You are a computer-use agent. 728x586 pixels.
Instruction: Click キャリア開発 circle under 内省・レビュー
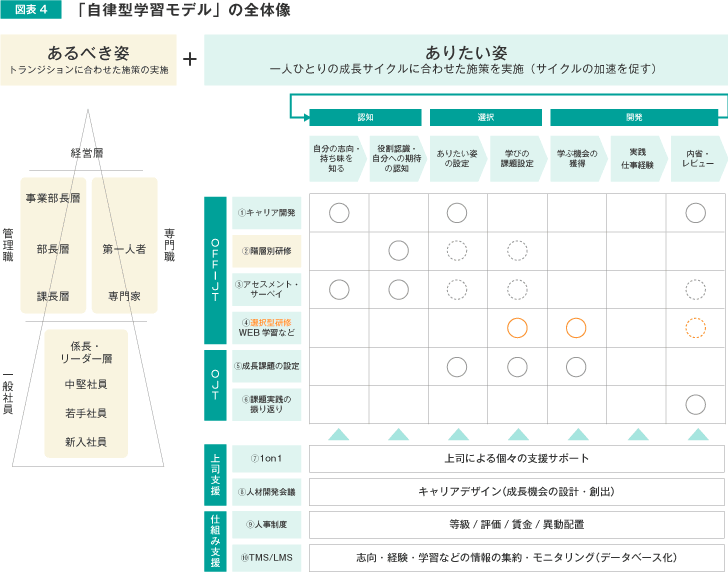[696, 213]
